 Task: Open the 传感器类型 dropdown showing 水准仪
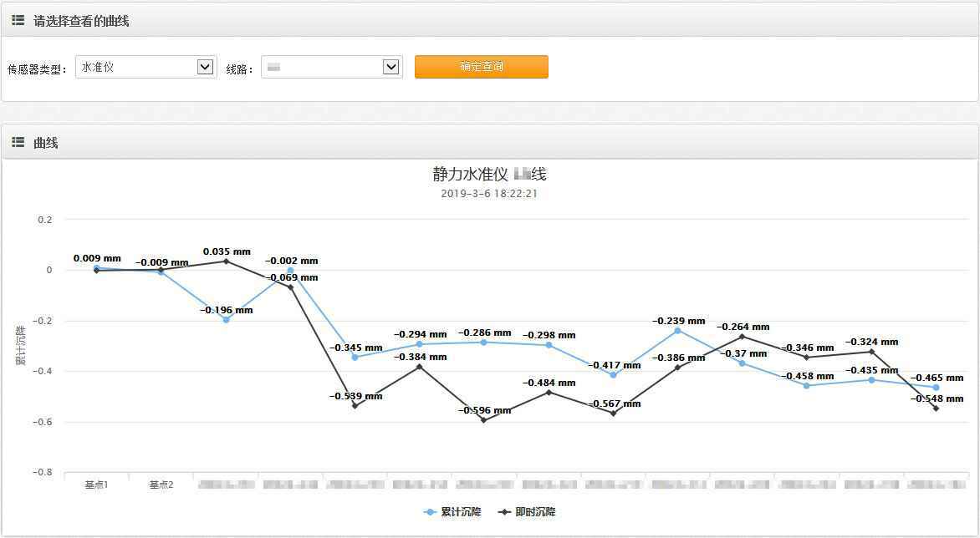145,67
